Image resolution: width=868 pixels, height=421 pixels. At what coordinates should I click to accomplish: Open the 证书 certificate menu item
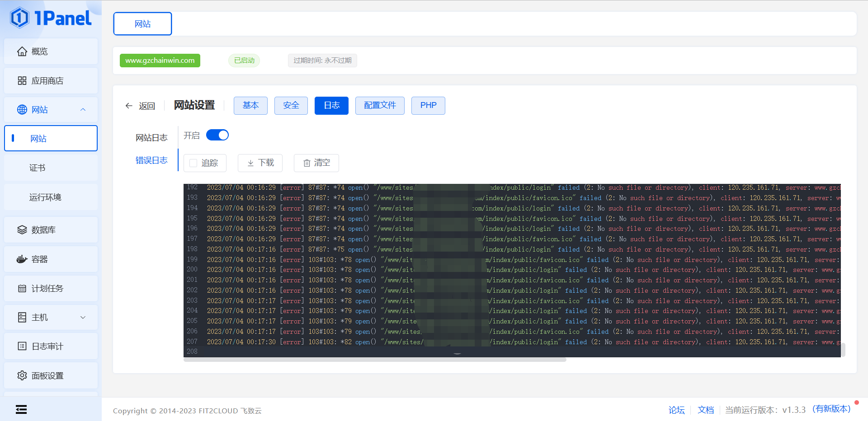pyautogui.click(x=51, y=168)
